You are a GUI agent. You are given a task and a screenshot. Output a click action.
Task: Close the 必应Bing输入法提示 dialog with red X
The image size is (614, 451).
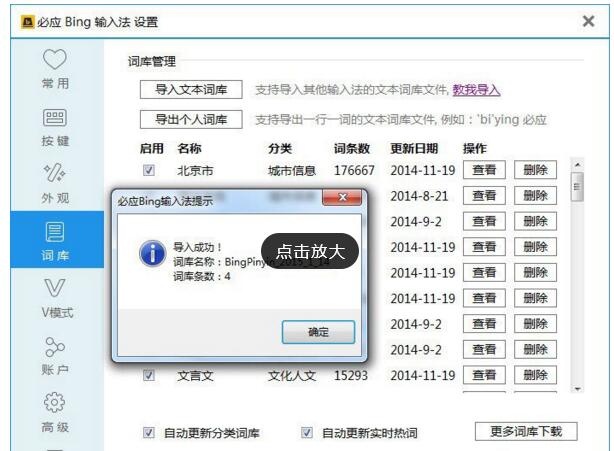click(342, 197)
